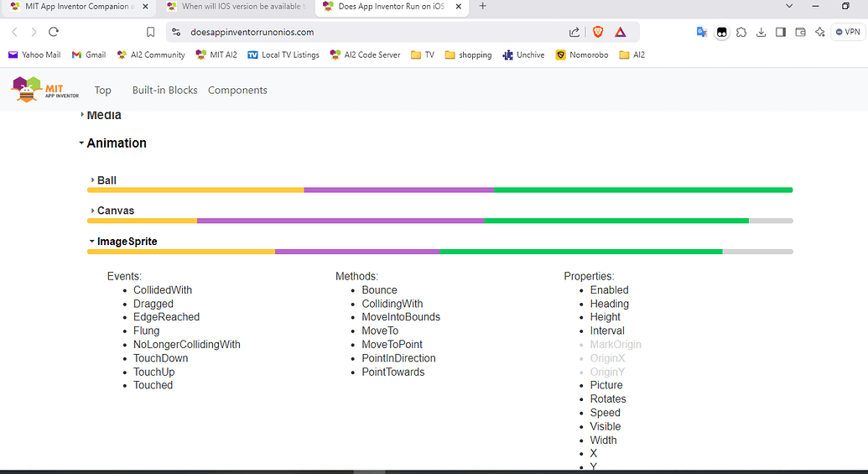
Task: Click the ImageSprite colored progress bar
Action: tap(439, 252)
